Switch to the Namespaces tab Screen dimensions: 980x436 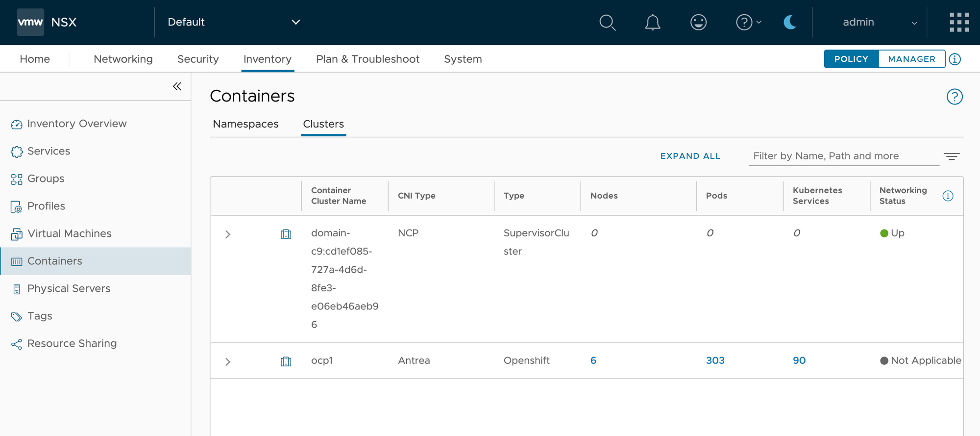pos(245,124)
